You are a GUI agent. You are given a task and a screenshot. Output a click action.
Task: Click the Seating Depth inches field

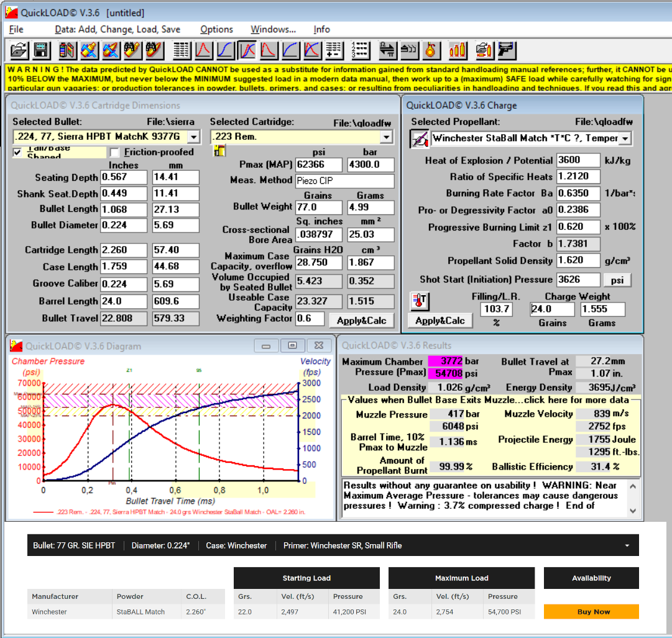124,177
